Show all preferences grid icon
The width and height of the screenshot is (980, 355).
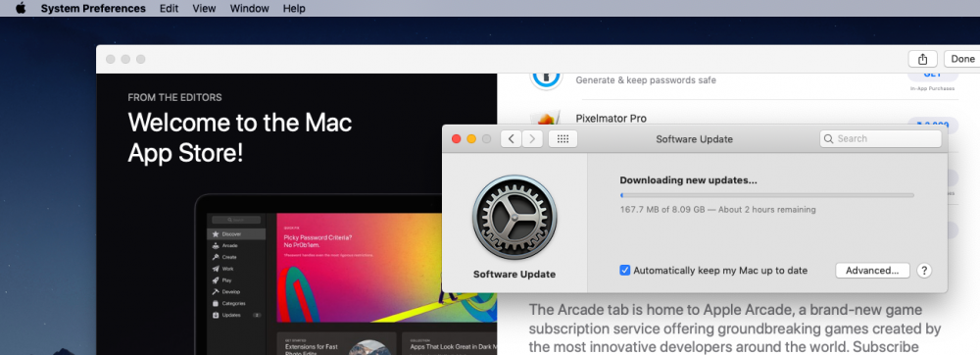[563, 138]
